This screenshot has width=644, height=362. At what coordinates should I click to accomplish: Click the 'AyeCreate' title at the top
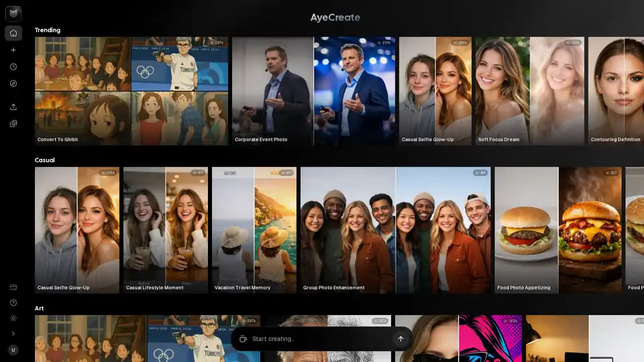[335, 17]
